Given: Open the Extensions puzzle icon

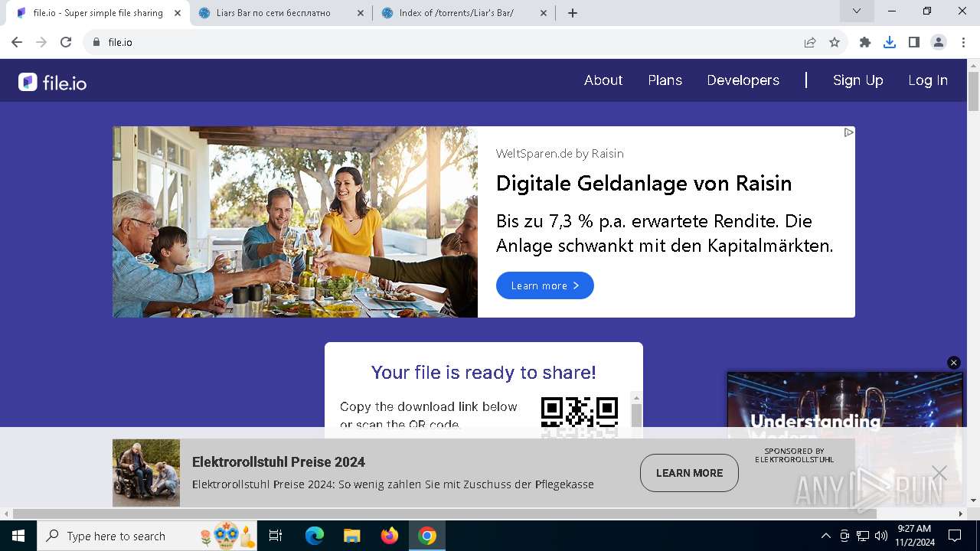Looking at the screenshot, I should tap(865, 42).
